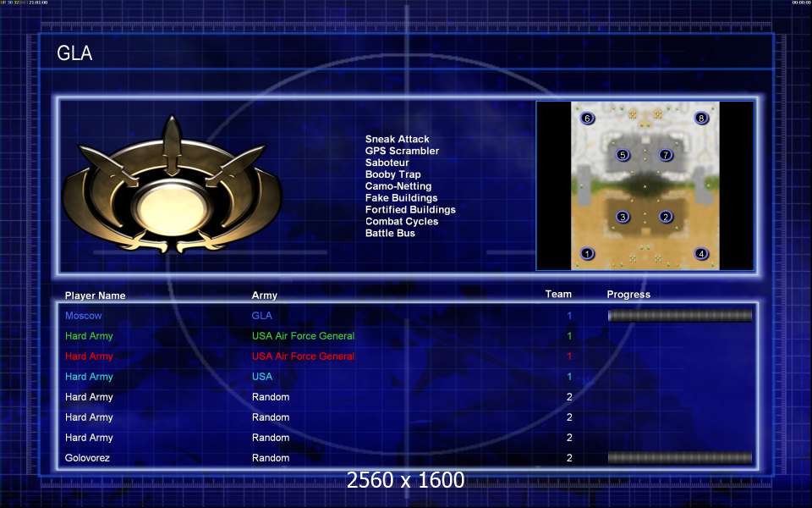
Task: Click the Sneak Attack ability text
Action: (x=397, y=139)
